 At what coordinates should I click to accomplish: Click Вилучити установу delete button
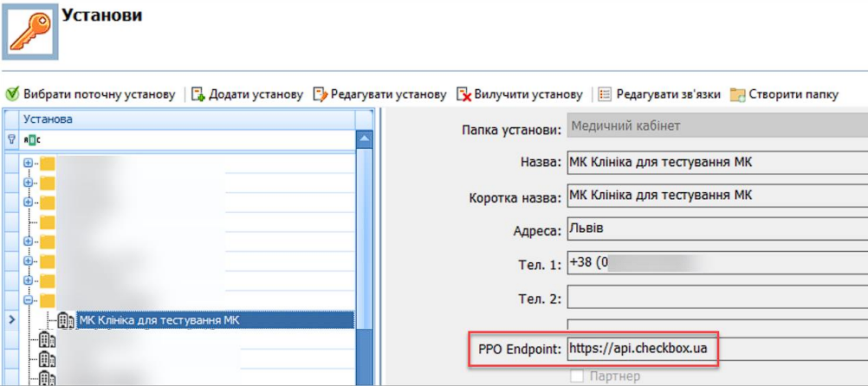tap(520, 93)
